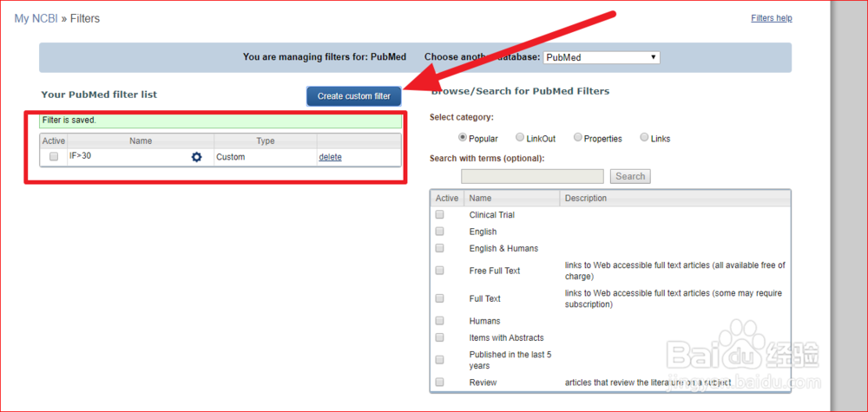Click the Free Full Text filter name
Image resolution: width=868 pixels, height=412 pixels.
pos(495,271)
